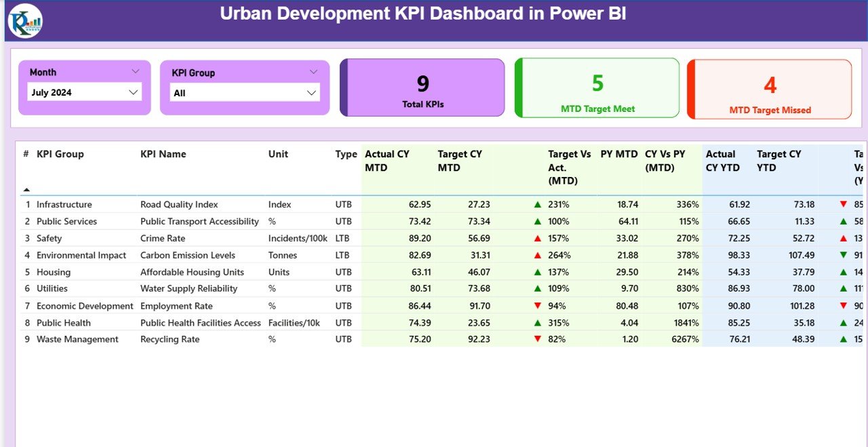
Task: Open the July 2024 month dropdown
Action: [134, 92]
